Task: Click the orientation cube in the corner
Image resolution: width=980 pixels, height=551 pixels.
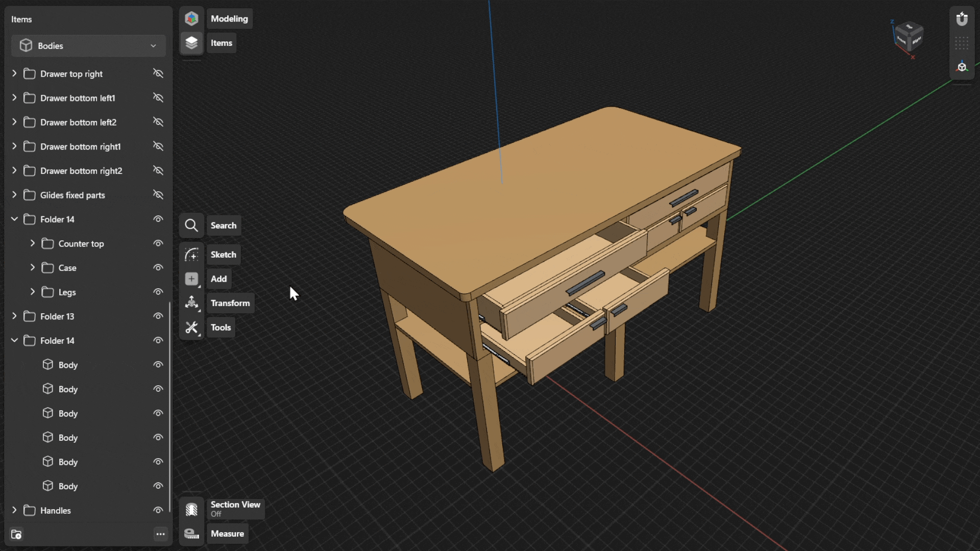Action: click(x=909, y=37)
